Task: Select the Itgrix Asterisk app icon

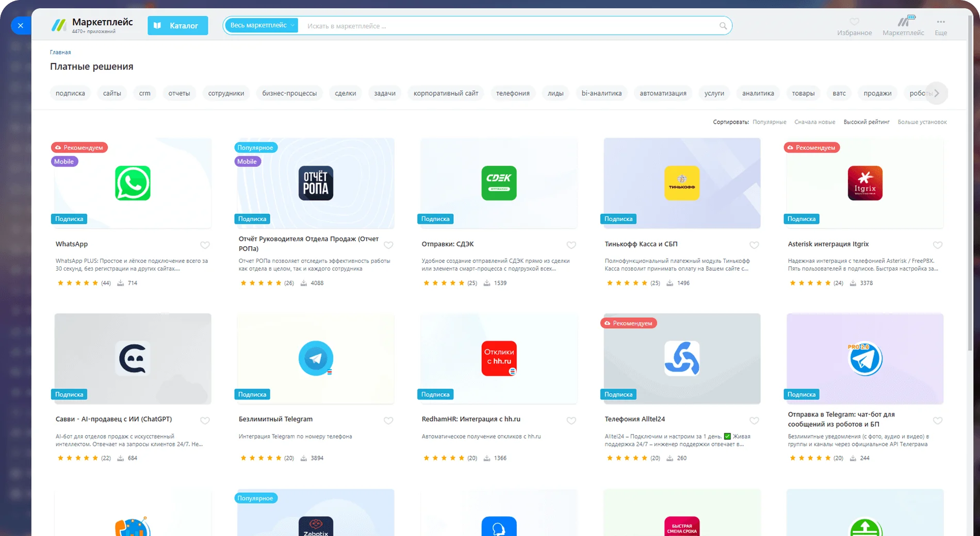Action: pos(865,183)
